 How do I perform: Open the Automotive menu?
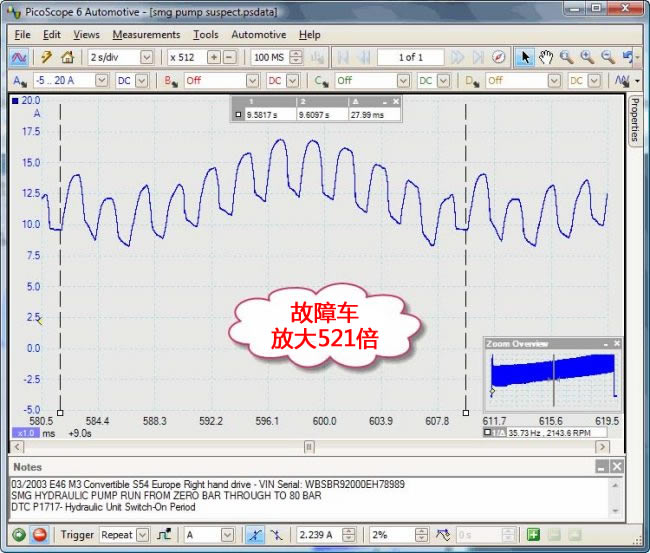click(258, 34)
